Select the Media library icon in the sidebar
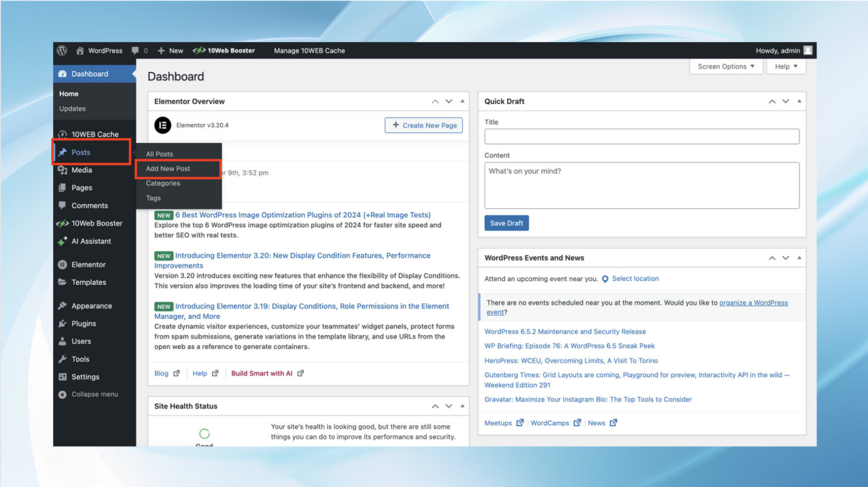868x487 pixels. click(x=63, y=170)
